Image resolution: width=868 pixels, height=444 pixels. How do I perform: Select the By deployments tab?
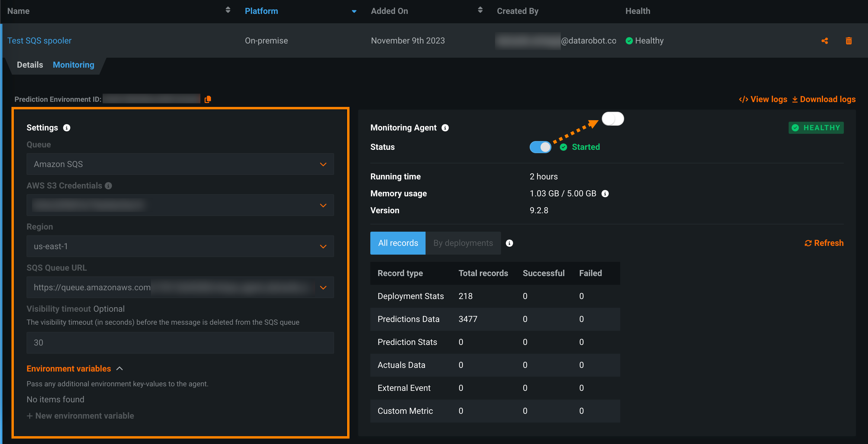click(x=463, y=243)
